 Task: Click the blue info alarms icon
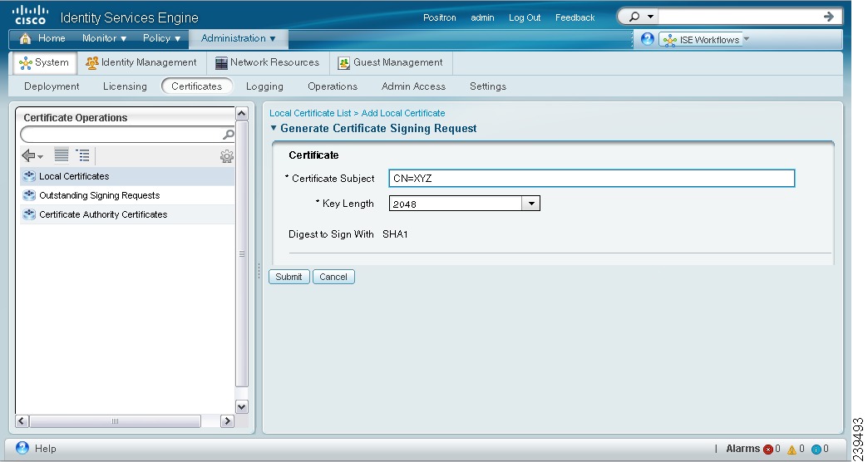coord(816,450)
